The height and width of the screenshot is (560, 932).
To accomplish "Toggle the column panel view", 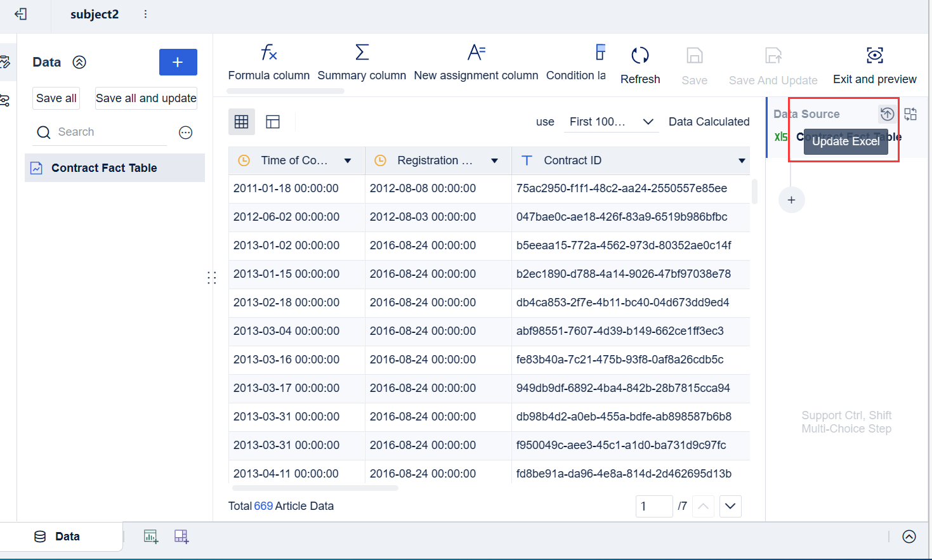I will [x=273, y=122].
